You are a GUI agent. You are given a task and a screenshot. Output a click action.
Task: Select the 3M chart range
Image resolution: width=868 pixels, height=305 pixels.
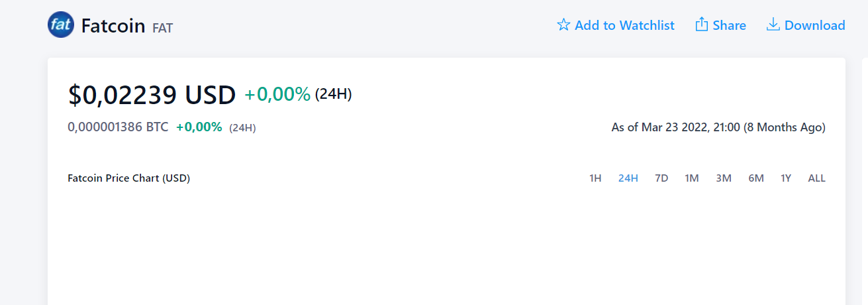click(724, 178)
